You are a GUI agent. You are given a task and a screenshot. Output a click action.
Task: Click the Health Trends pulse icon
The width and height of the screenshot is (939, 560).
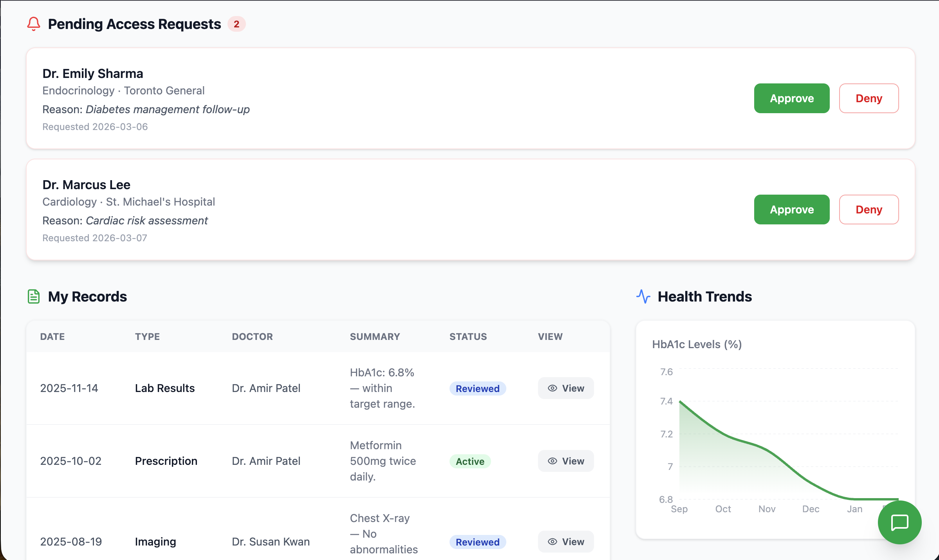pos(643,296)
